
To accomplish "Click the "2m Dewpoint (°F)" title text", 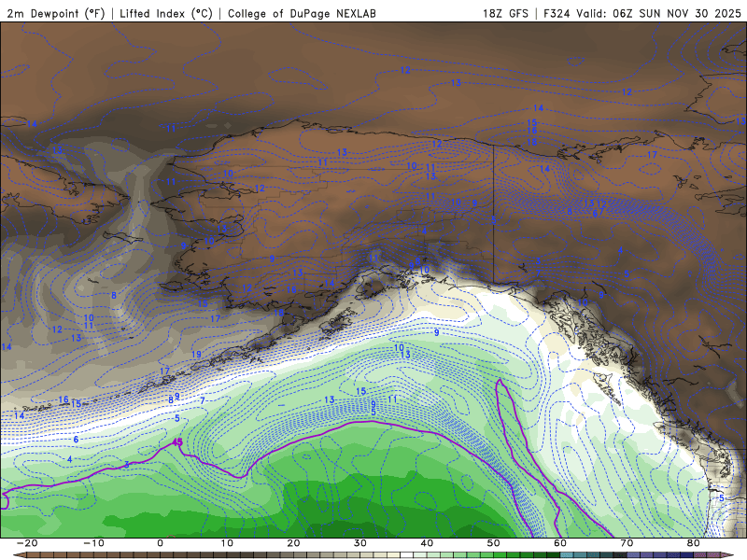I will (x=56, y=13).
